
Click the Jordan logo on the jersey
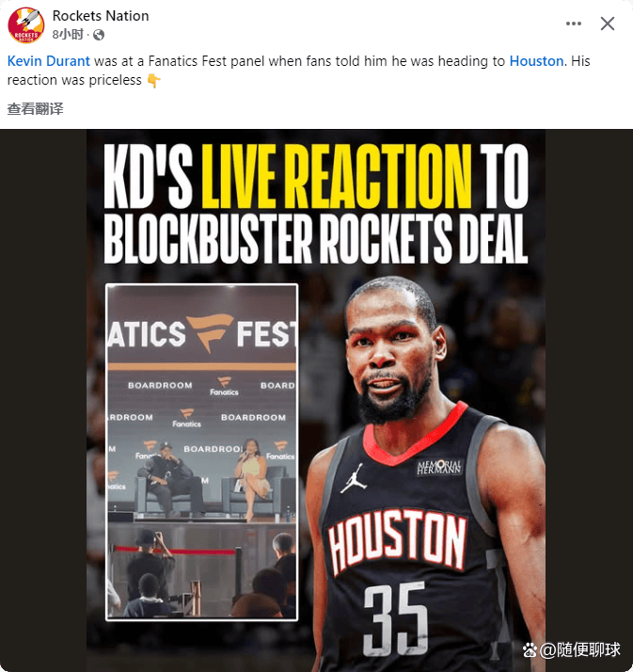point(354,479)
